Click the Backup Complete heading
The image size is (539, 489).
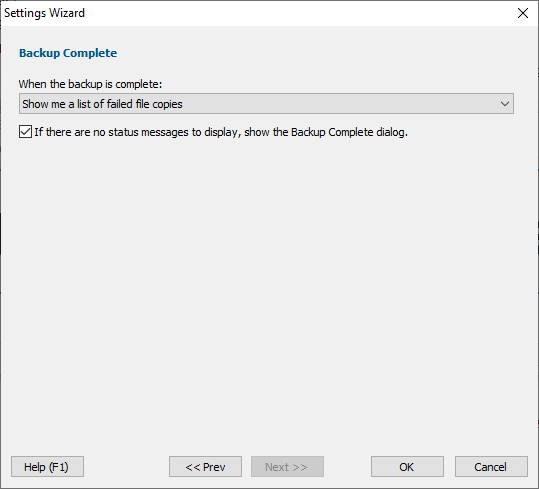tap(68, 53)
